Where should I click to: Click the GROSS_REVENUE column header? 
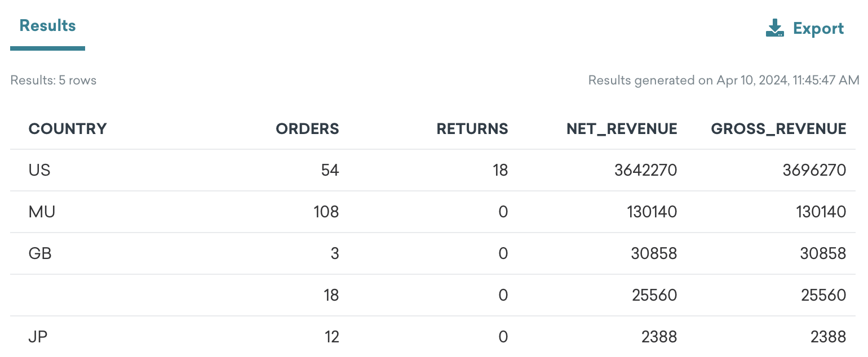(778, 129)
